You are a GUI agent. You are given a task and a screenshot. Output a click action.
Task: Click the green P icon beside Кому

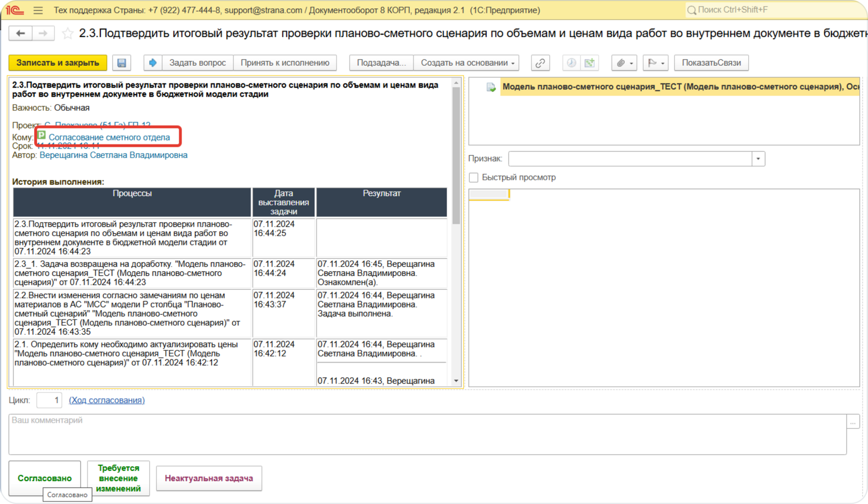[x=41, y=135]
